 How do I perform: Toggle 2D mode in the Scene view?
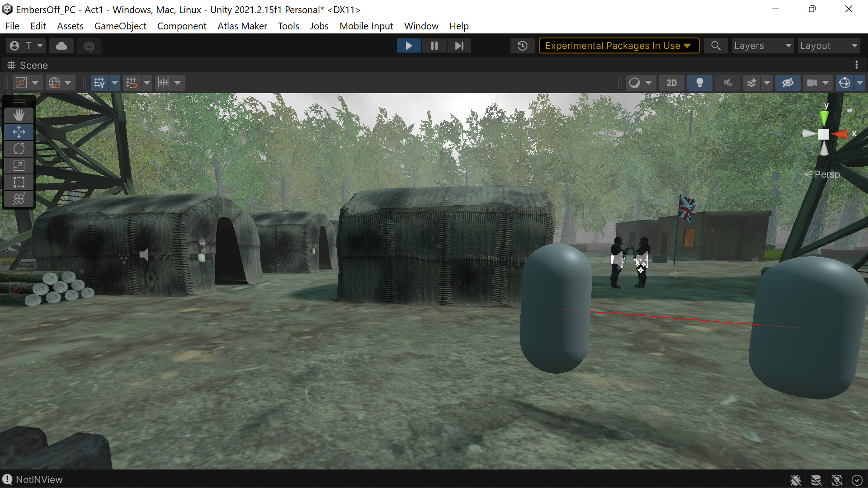click(x=672, y=83)
